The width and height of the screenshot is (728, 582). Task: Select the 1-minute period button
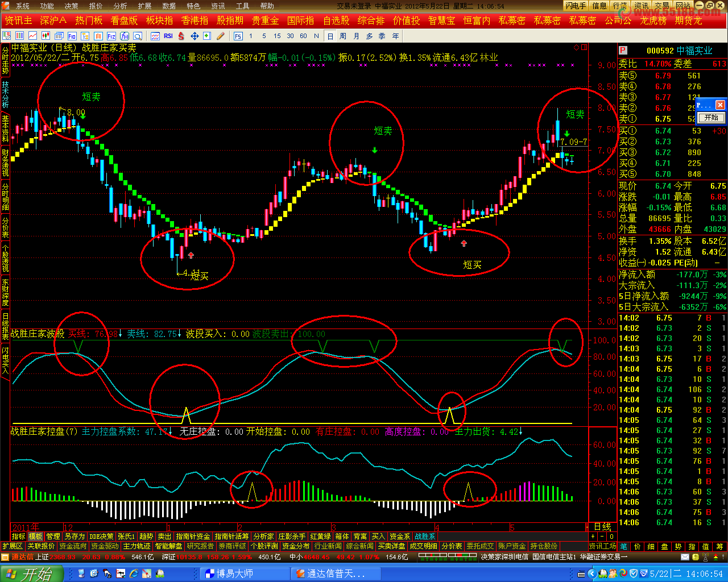251,36
